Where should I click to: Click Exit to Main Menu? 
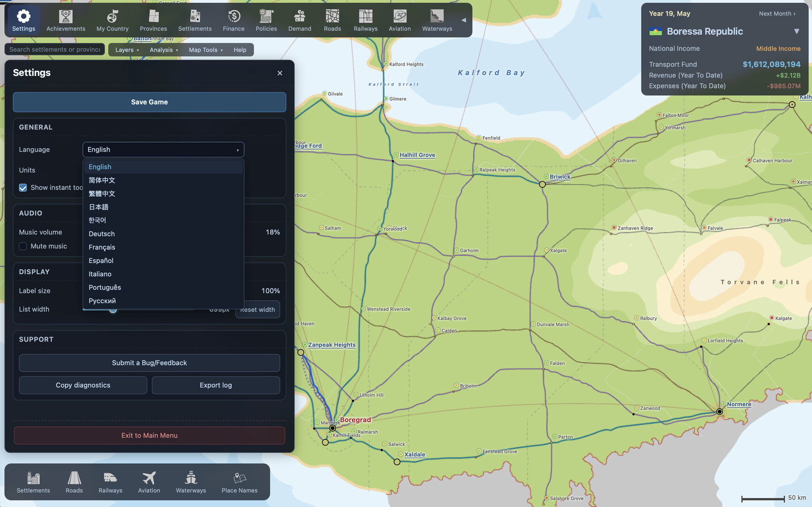pyautogui.click(x=149, y=436)
